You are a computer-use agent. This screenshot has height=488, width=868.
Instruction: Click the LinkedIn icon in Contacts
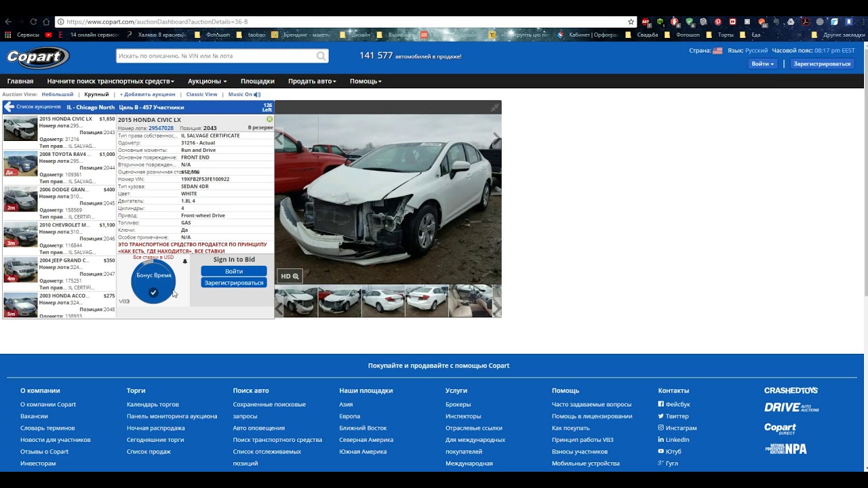[x=661, y=440]
